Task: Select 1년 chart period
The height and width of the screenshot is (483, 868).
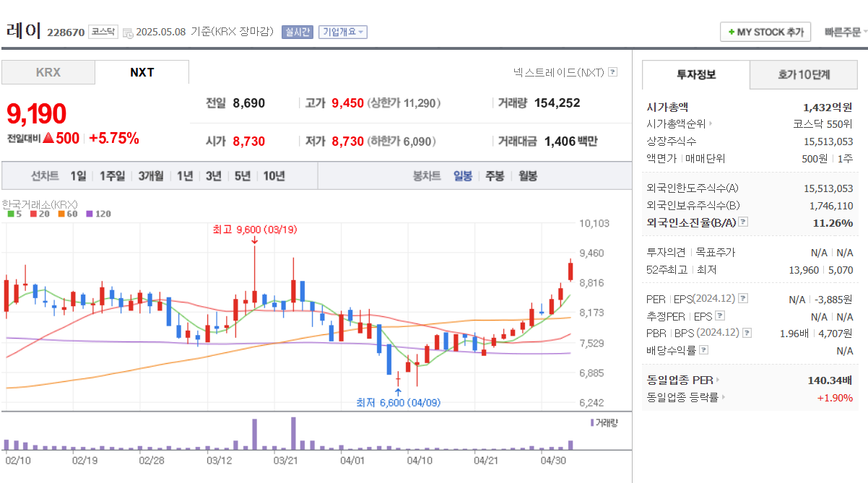Action: [185, 176]
